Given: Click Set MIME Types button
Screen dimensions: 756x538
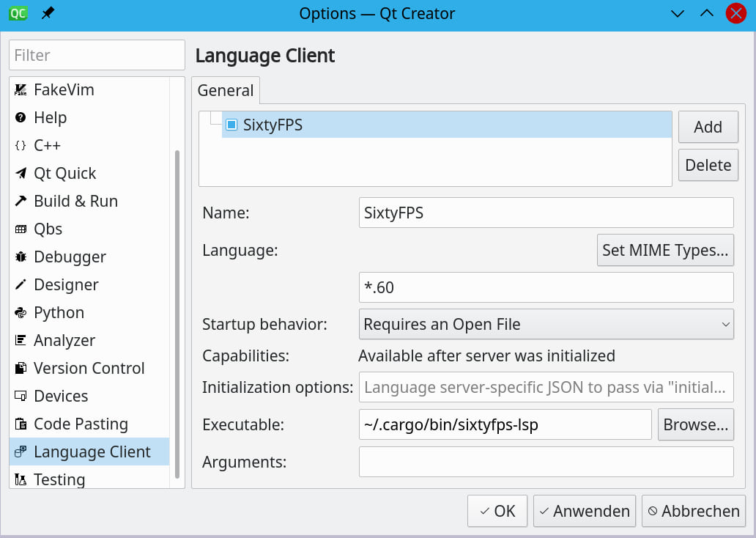Looking at the screenshot, I should [x=665, y=250].
